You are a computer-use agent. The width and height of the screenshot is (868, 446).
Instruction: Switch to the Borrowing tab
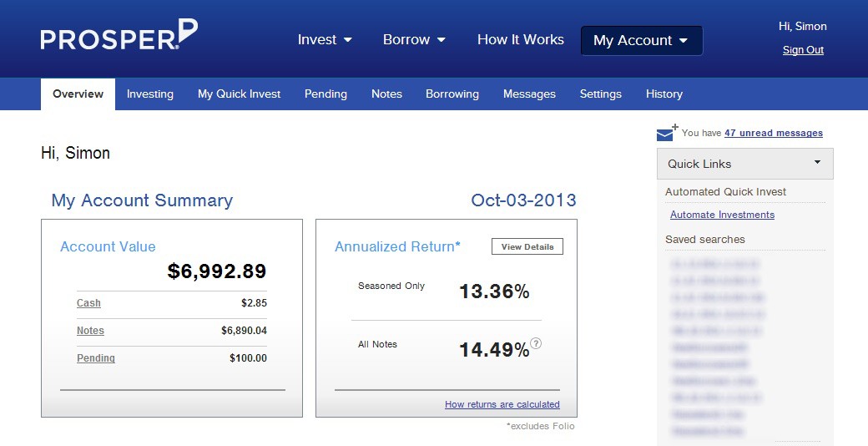pyautogui.click(x=452, y=94)
